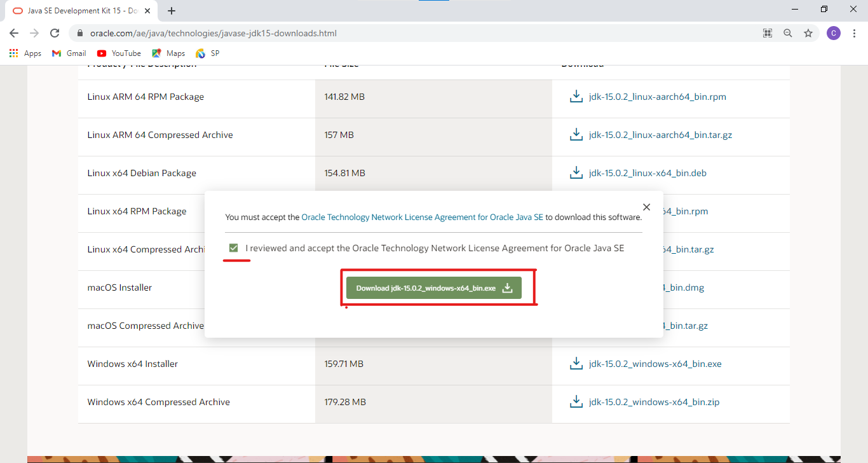This screenshot has width=868, height=463.
Task: Open a new browser tab
Action: pos(172,10)
